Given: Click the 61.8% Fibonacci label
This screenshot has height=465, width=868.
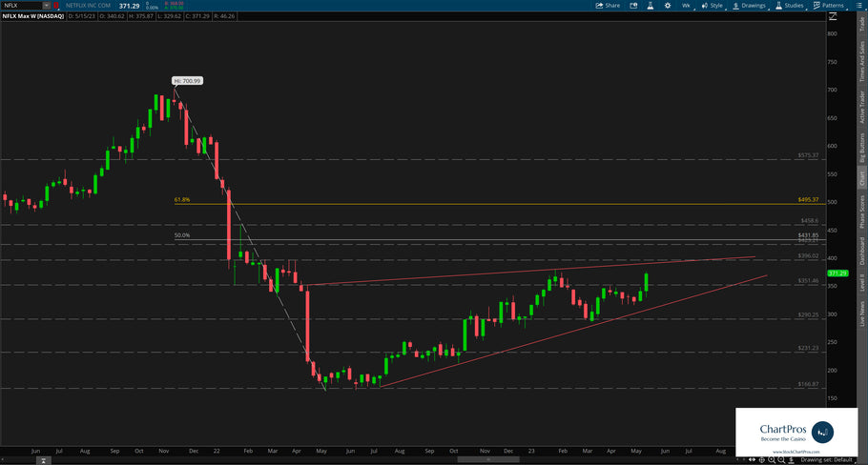Looking at the screenshot, I should pos(182,199).
